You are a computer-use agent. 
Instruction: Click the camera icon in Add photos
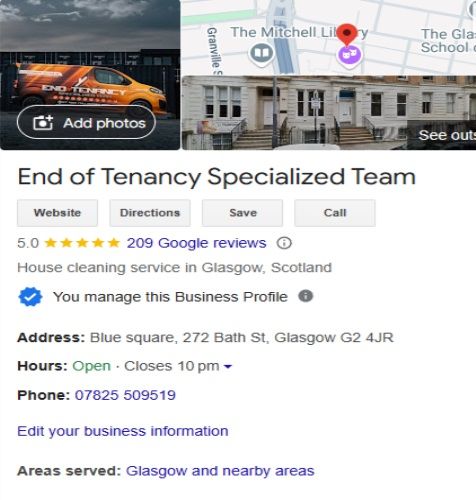click(43, 123)
